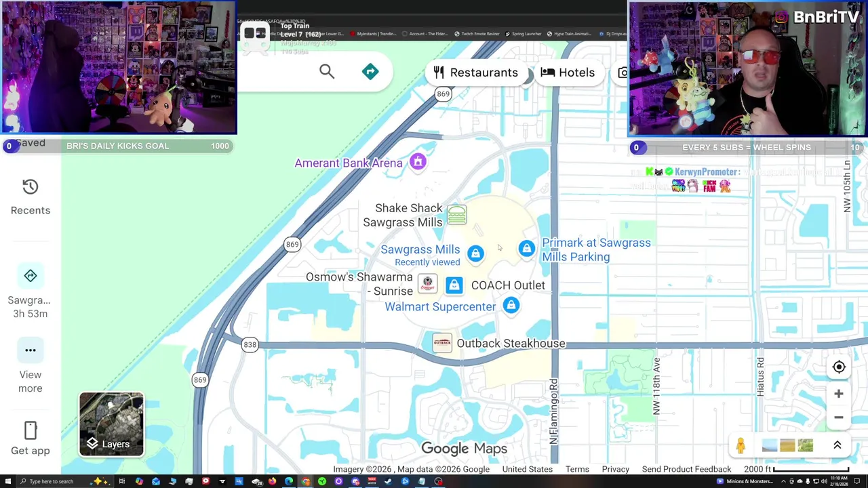
Task: Open Terms link in footer
Action: (x=577, y=469)
